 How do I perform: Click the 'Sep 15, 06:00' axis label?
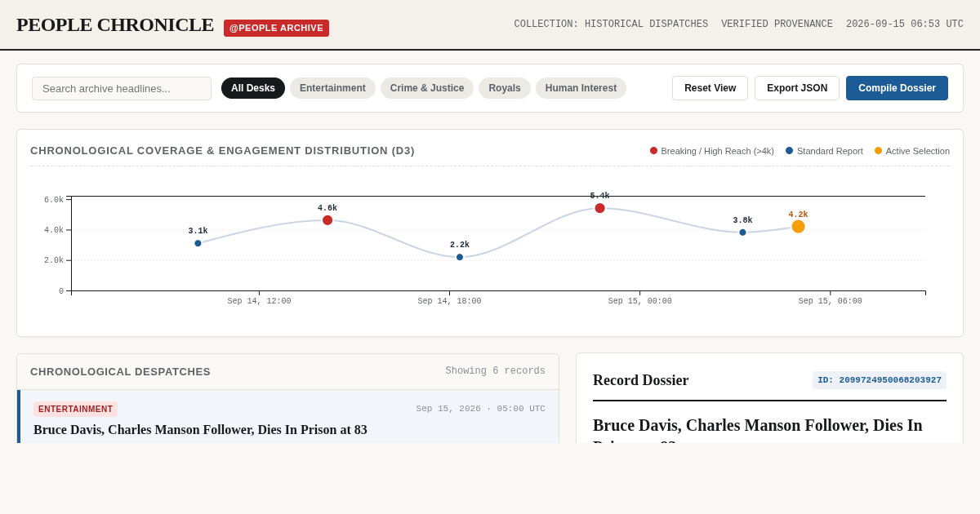(831, 301)
